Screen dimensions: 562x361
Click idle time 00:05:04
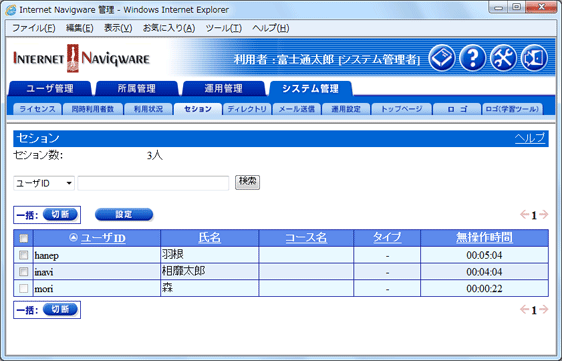pos(484,255)
